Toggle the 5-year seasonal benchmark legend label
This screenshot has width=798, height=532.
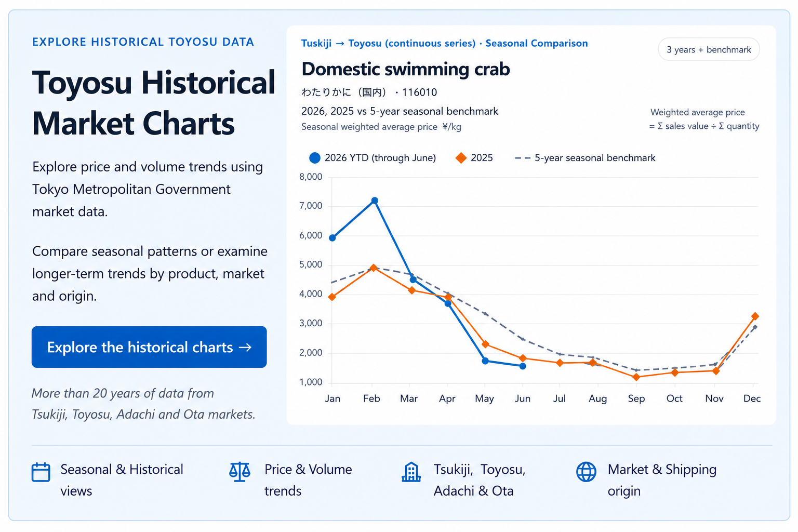pos(595,158)
